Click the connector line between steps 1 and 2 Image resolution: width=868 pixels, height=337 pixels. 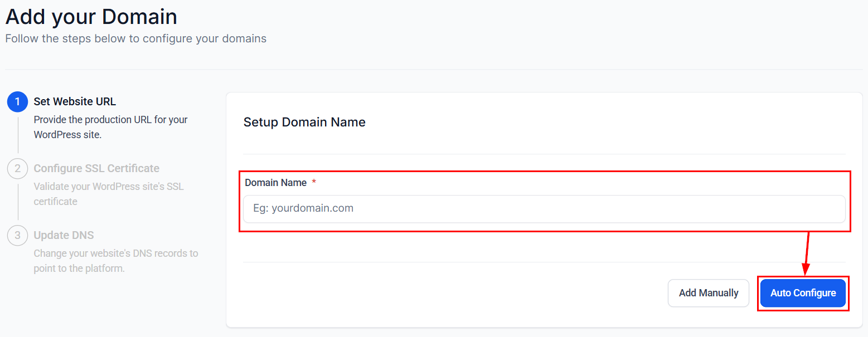point(18,135)
